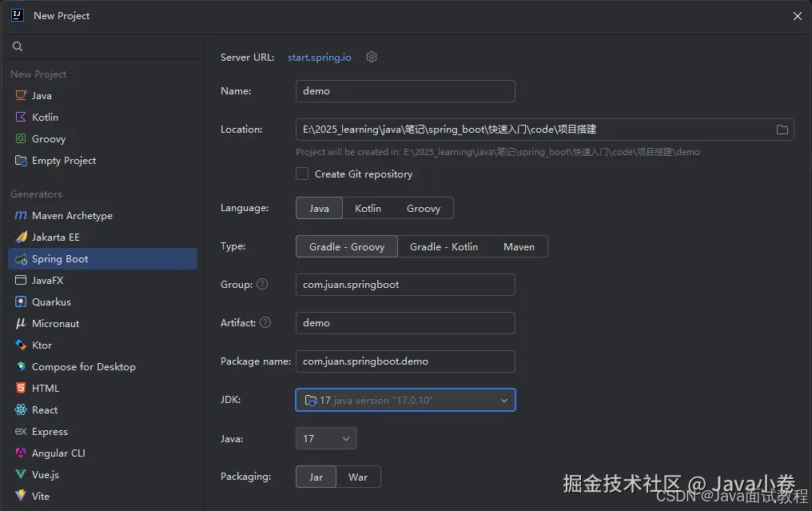Open Server URL settings gear
The image size is (812, 511).
point(371,57)
